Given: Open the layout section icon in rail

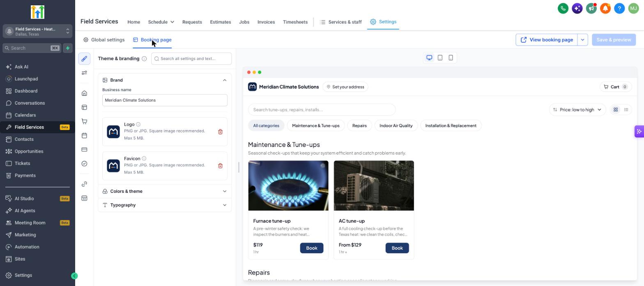Looking at the screenshot, I should point(84,107).
